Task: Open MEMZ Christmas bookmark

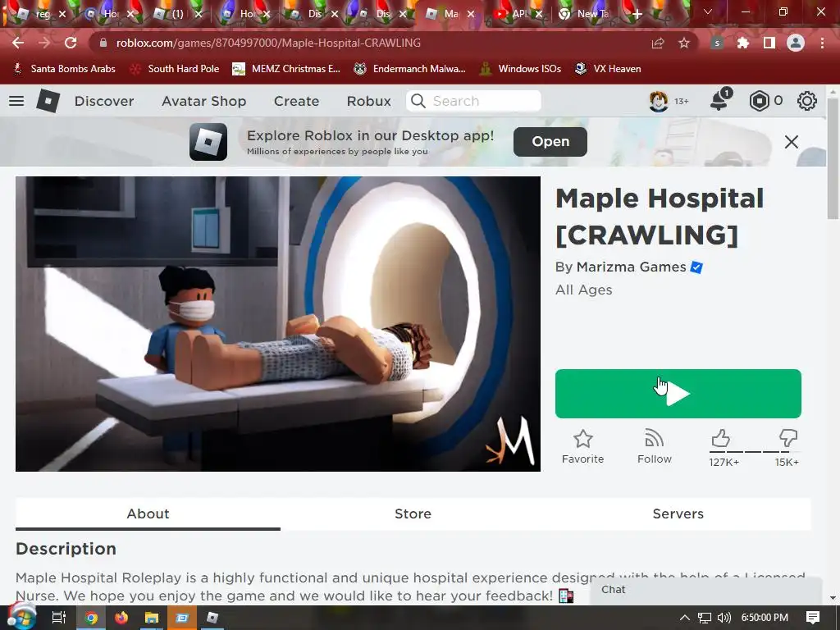Action: [286, 69]
